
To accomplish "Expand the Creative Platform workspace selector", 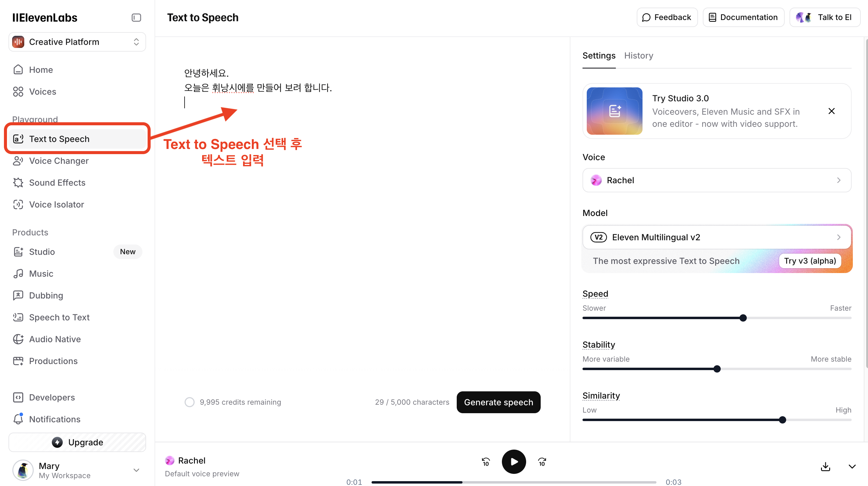I will (x=136, y=42).
